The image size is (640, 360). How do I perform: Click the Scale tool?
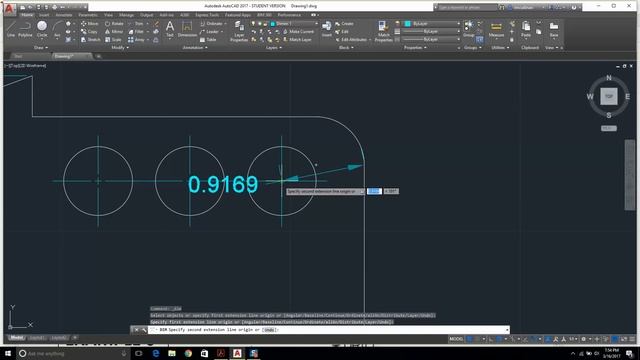[113, 40]
